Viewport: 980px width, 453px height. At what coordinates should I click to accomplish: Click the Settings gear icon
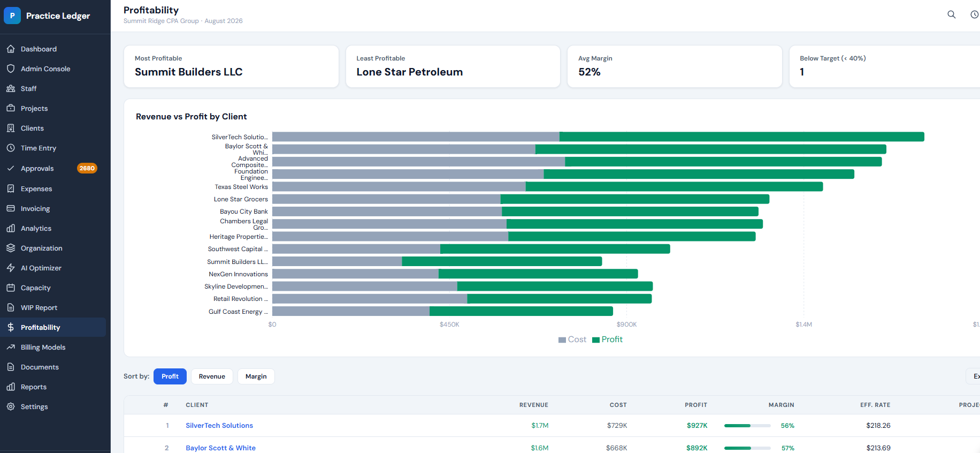[x=11, y=406]
